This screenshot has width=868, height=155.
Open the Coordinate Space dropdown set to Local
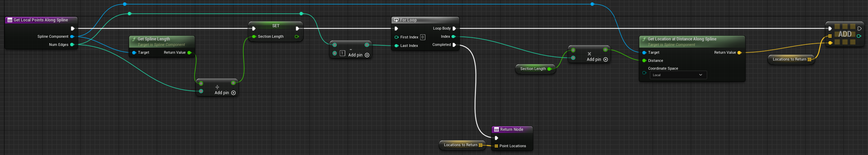[678, 75]
